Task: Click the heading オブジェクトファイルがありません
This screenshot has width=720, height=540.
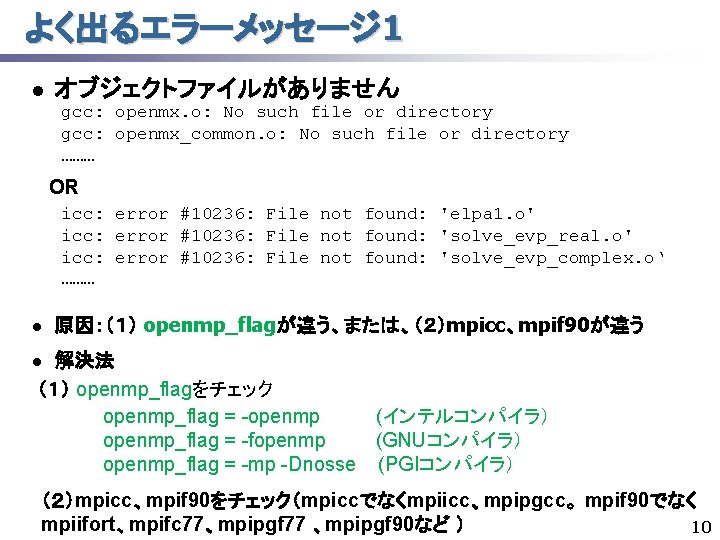Action: (x=226, y=88)
